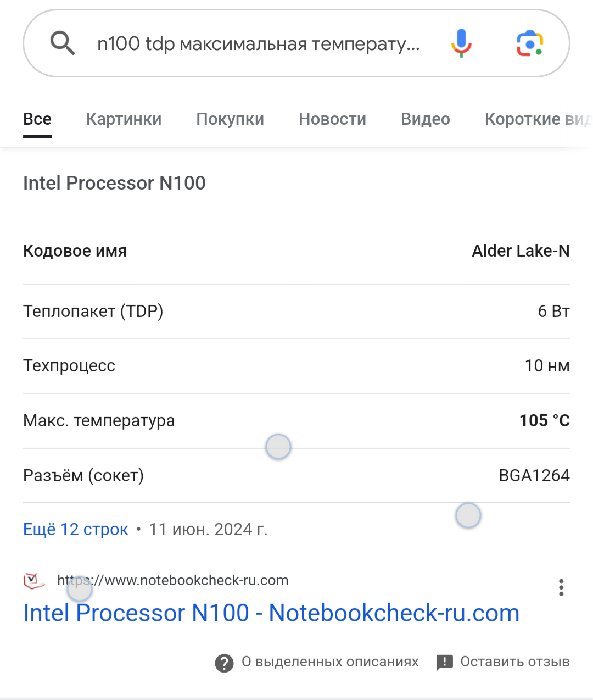Open three-dot menu for Notebookcheck result

[561, 587]
